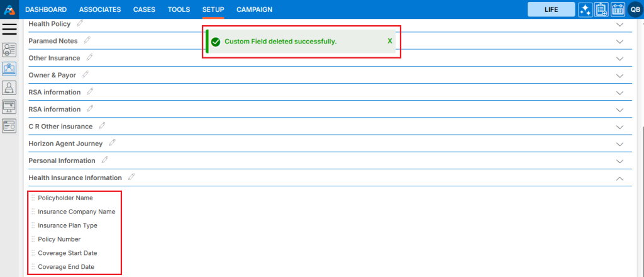Click the monitor icon in left sidebar
The image size is (644, 277).
(9, 106)
